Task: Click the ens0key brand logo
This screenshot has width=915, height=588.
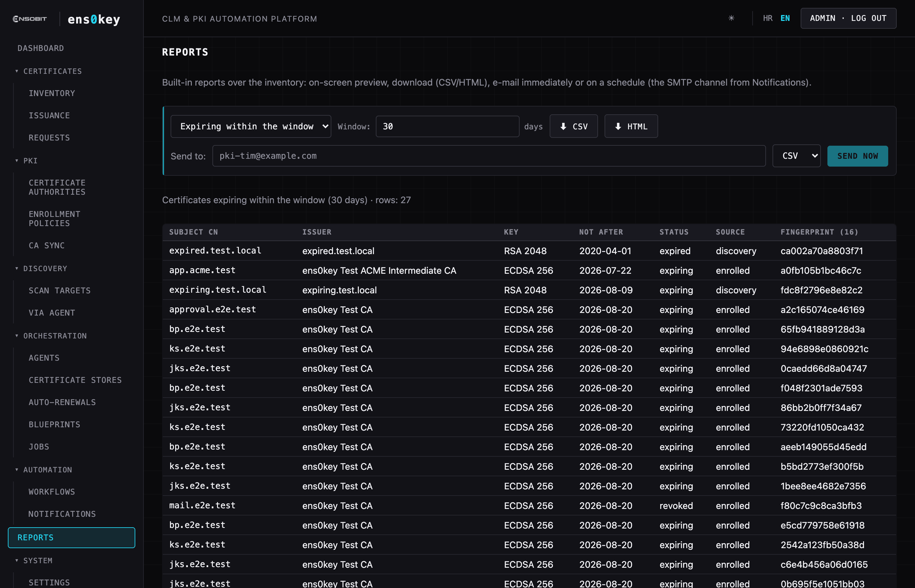Action: (x=94, y=19)
